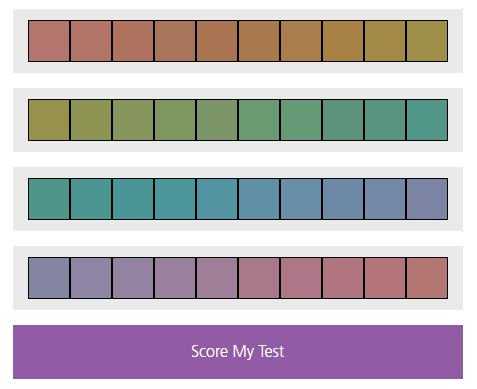Select last olive swatch in top row
This screenshot has height=389, width=477.
point(427,41)
